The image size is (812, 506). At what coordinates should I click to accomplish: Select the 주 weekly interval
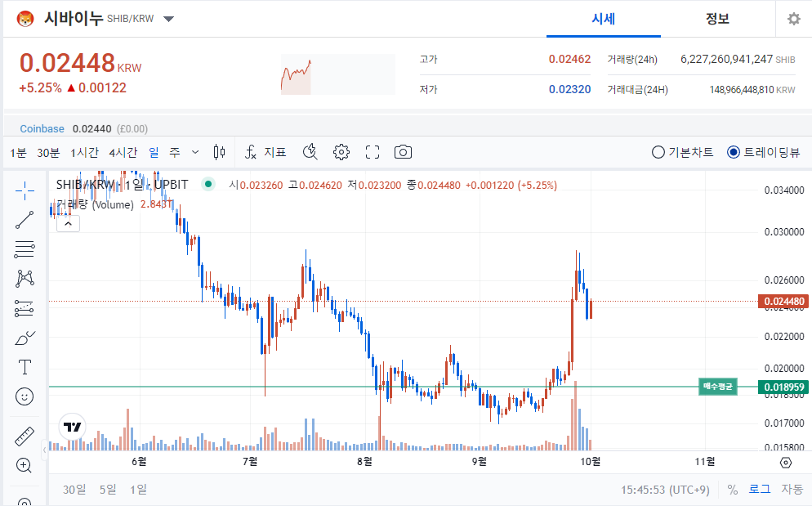click(175, 152)
